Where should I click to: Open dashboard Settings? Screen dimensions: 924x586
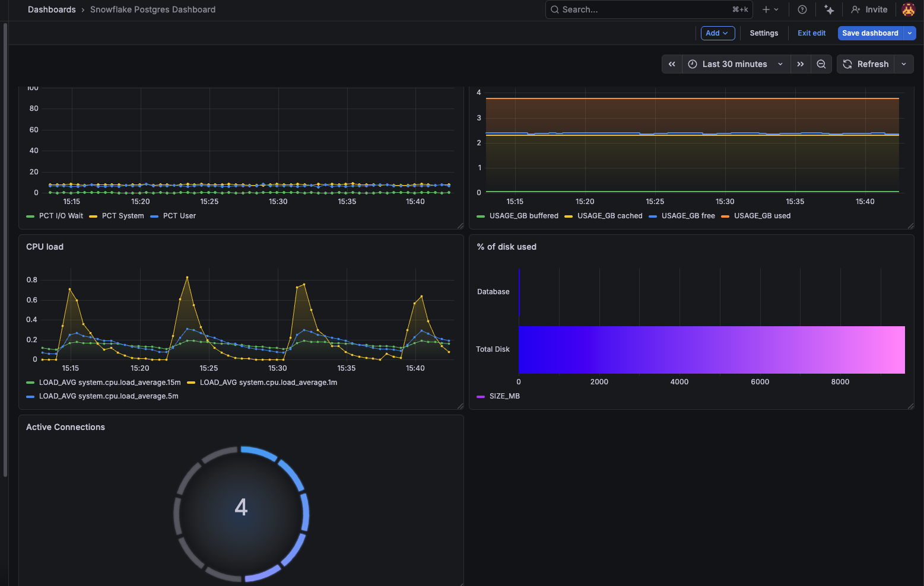click(764, 33)
